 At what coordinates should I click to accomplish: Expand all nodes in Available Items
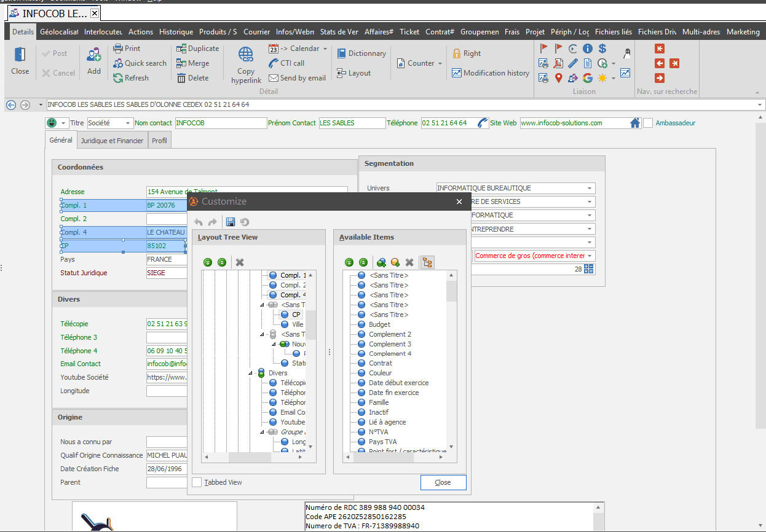(x=349, y=262)
